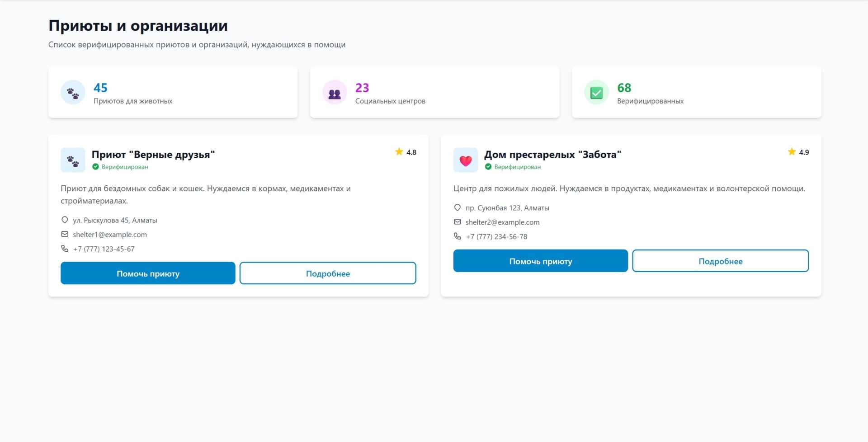Click the paw avatar of Приют "Верные друзья"

pos(73,160)
